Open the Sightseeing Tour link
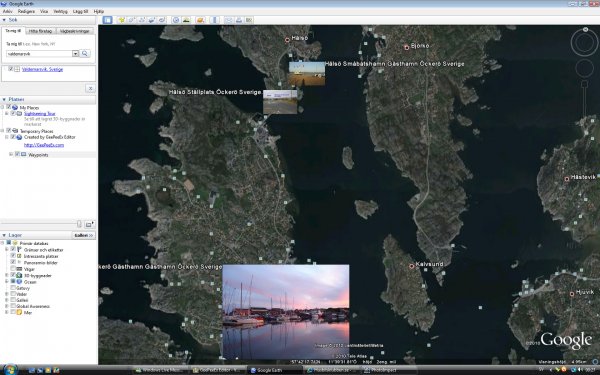The image size is (600, 375). (x=40, y=114)
